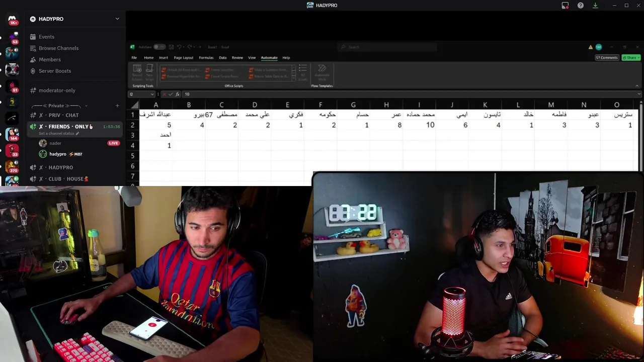Open the Name Box dropdown showing I2

pos(152,94)
